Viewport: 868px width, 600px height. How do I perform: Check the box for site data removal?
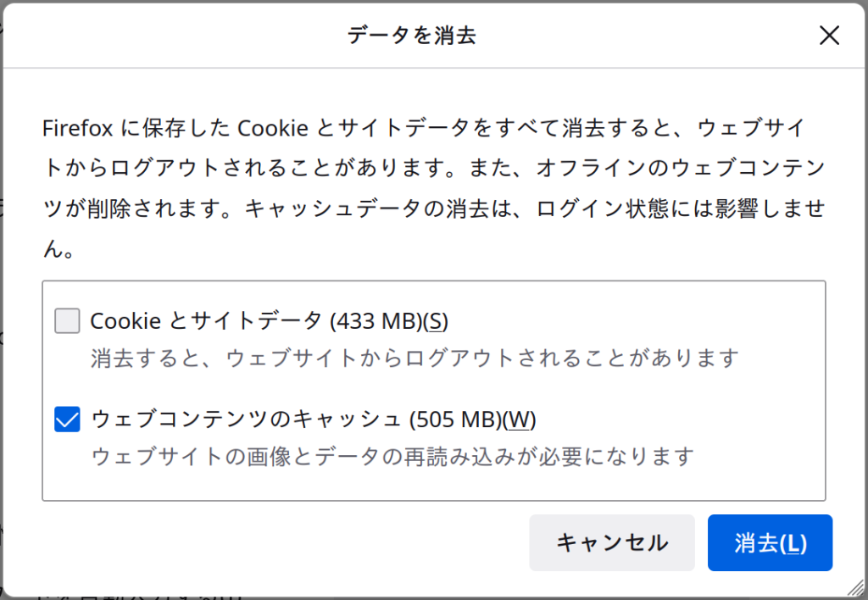point(67,320)
